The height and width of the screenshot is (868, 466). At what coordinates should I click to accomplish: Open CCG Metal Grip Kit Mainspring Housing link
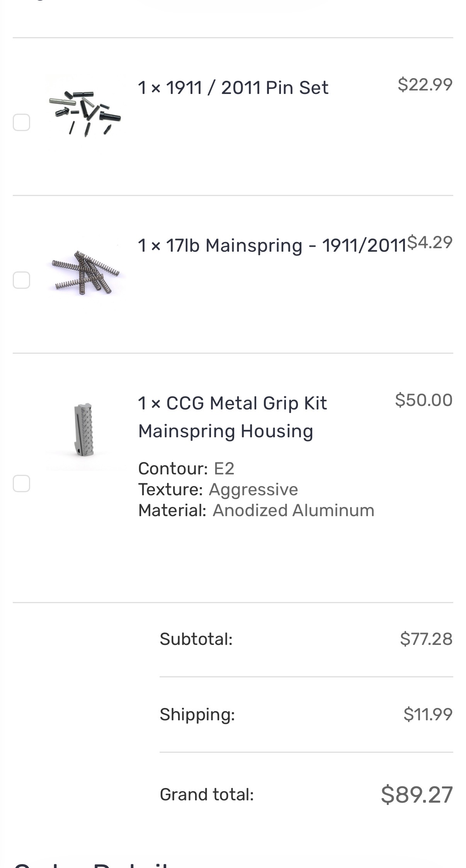click(233, 417)
